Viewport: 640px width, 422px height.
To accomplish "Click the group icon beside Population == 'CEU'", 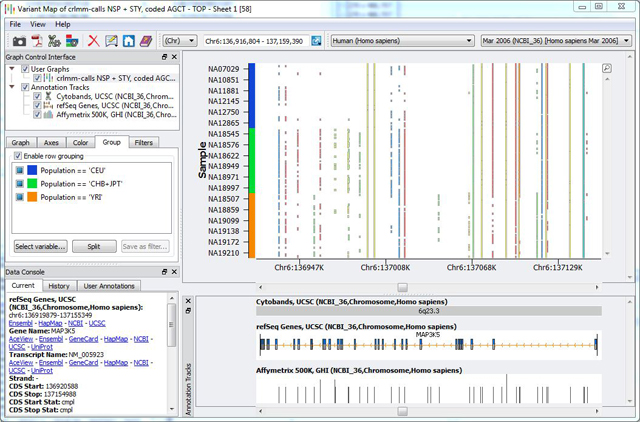I will (x=19, y=170).
